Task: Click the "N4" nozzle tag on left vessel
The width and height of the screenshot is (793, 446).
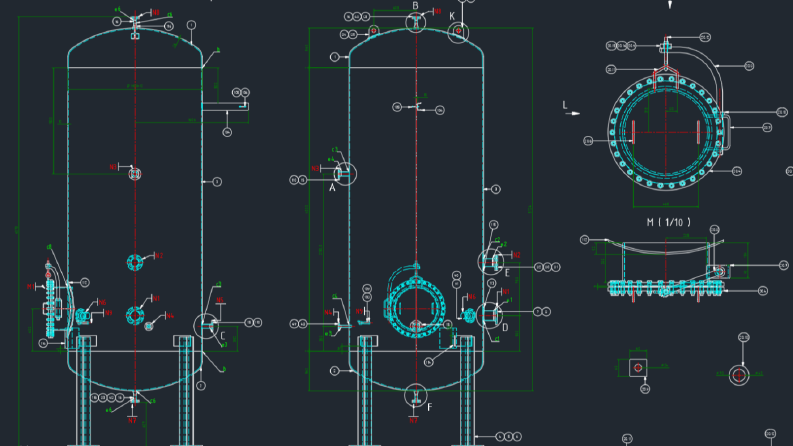Action: tap(170, 316)
